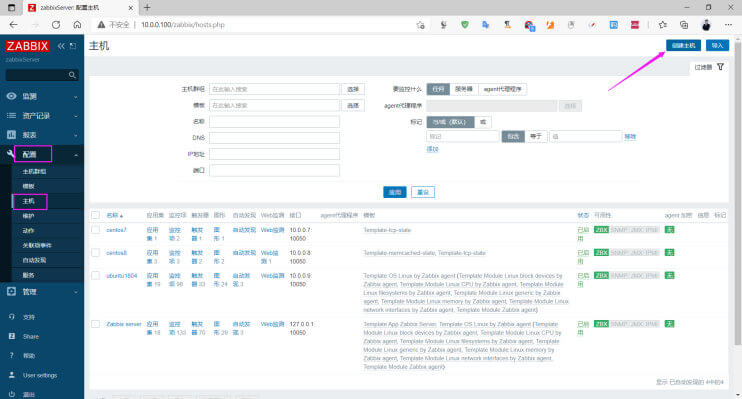Click the wrench icon for 配置

(x=11, y=154)
